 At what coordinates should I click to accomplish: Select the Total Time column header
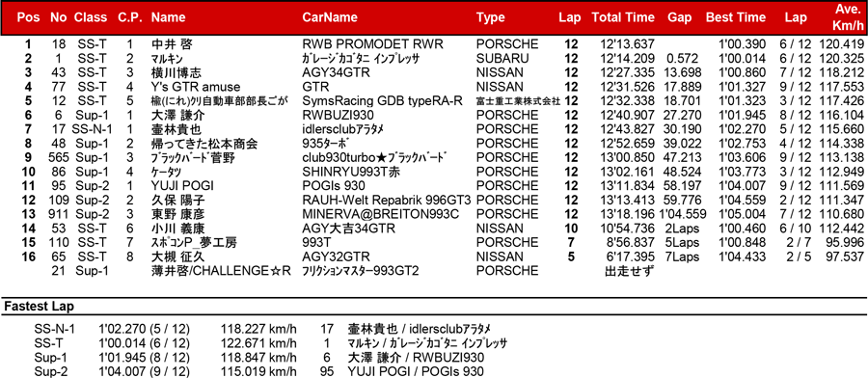623,17
